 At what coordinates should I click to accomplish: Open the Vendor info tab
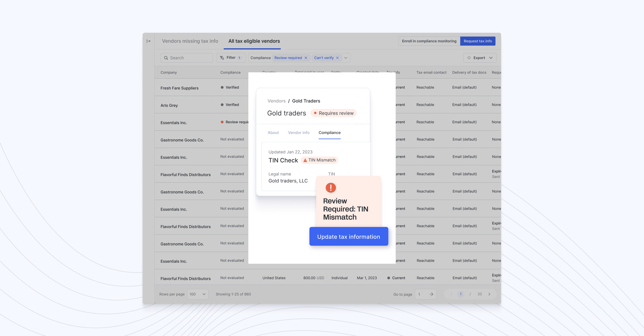pyautogui.click(x=299, y=132)
